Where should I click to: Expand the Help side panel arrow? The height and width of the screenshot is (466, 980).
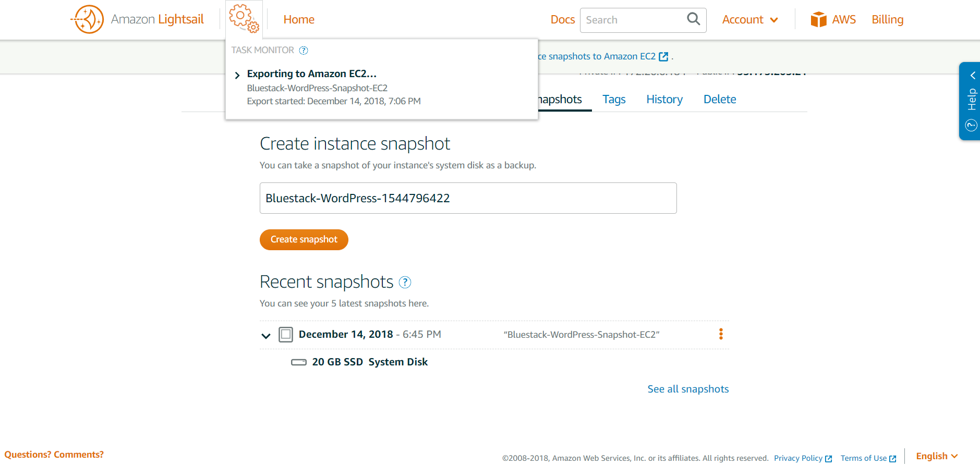pos(972,76)
